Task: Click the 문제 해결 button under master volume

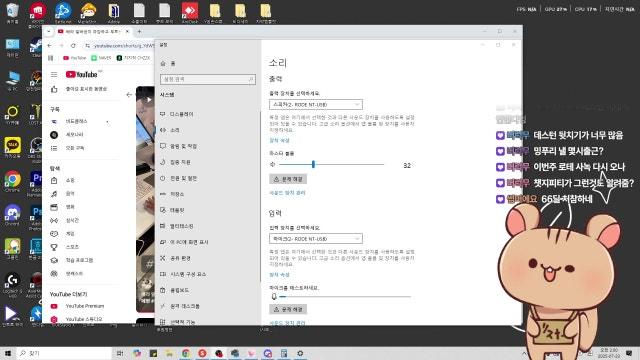Action: point(288,179)
